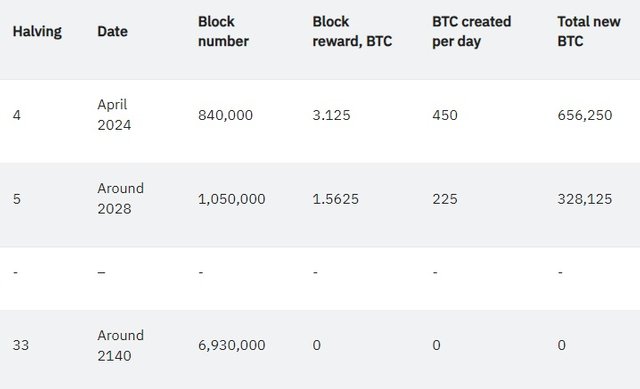Click the Date column header
Screen dimensions: 640x389
(x=112, y=31)
